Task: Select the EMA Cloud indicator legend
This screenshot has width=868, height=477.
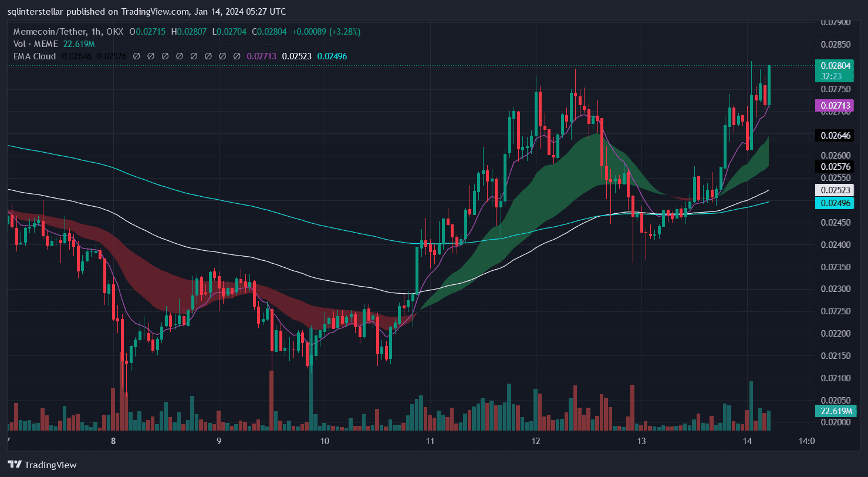Action: pyautogui.click(x=35, y=56)
